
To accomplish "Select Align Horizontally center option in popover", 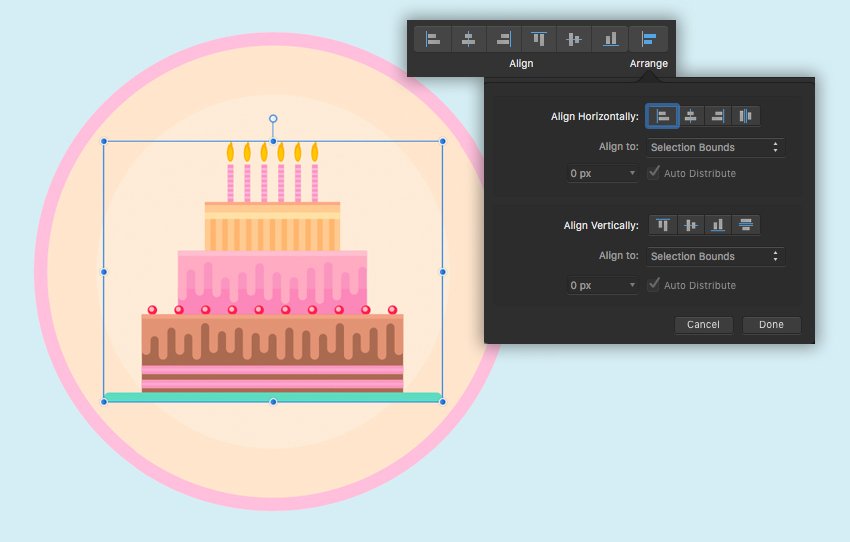I will [690, 116].
